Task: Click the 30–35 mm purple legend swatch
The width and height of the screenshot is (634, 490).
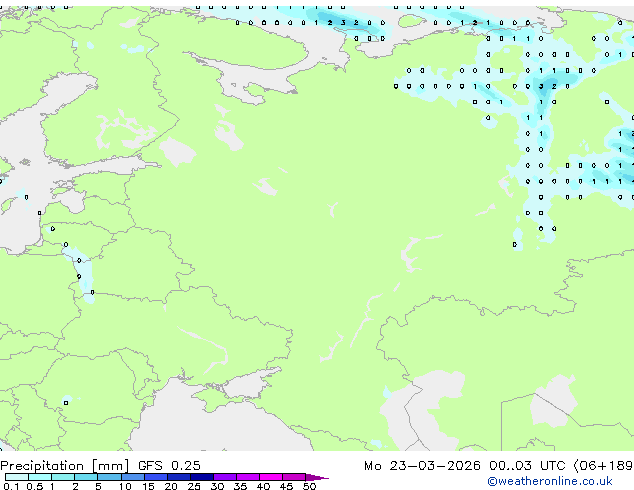Action: [225, 477]
